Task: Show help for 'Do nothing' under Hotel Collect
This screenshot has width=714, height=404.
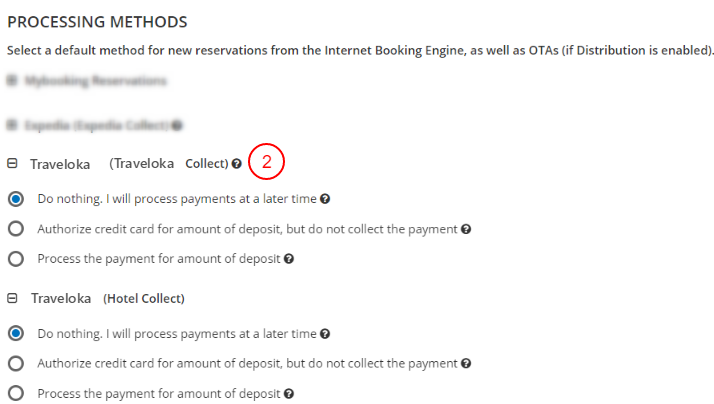Action: pyautogui.click(x=326, y=334)
